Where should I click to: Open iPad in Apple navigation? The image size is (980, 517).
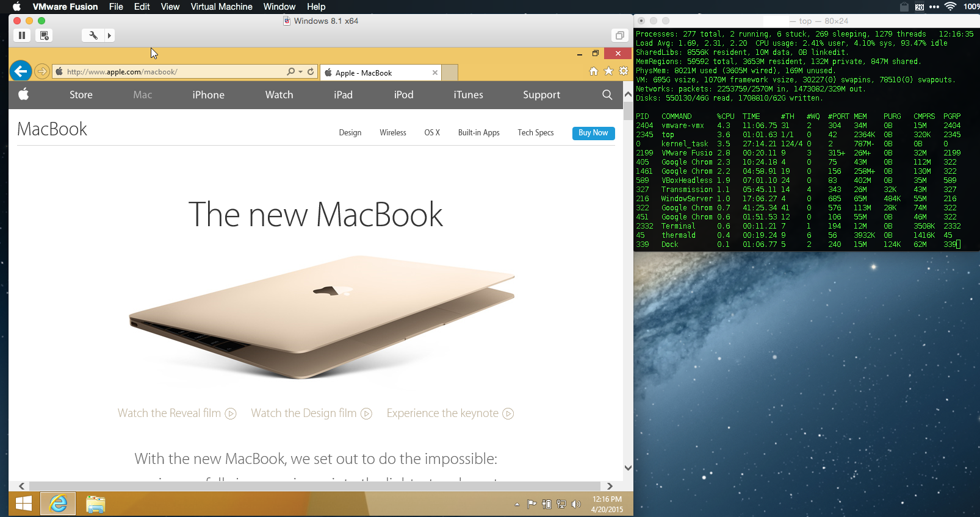344,94
